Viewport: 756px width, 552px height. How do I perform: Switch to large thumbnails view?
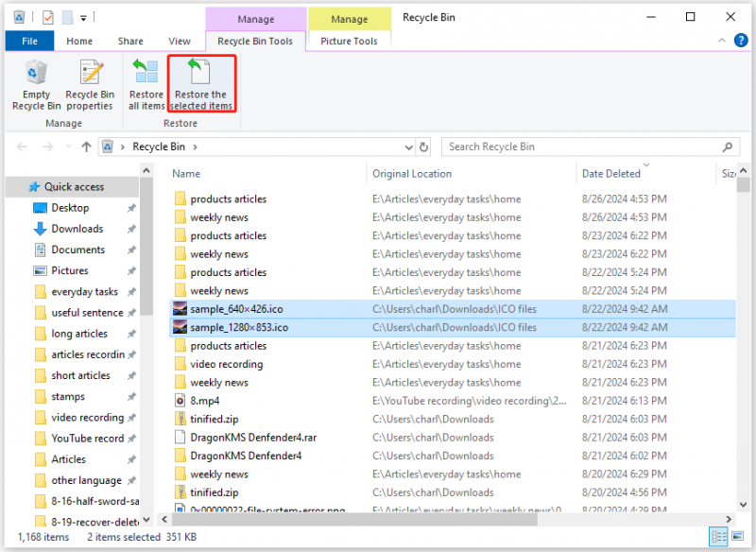coord(738,536)
